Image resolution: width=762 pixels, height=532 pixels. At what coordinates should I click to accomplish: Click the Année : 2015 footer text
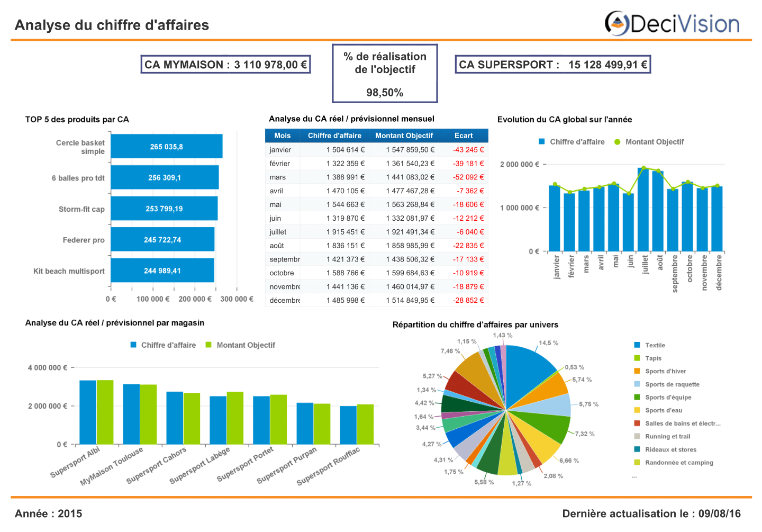[x=49, y=513]
